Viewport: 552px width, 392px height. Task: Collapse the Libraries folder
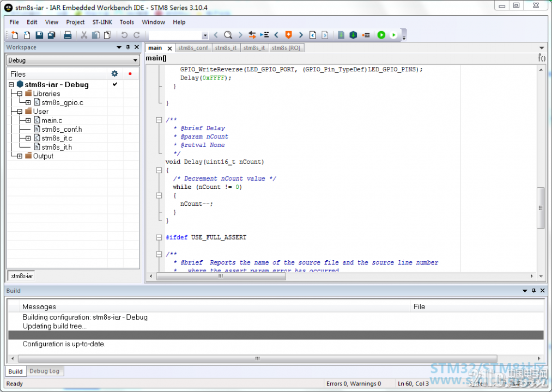[x=20, y=94]
